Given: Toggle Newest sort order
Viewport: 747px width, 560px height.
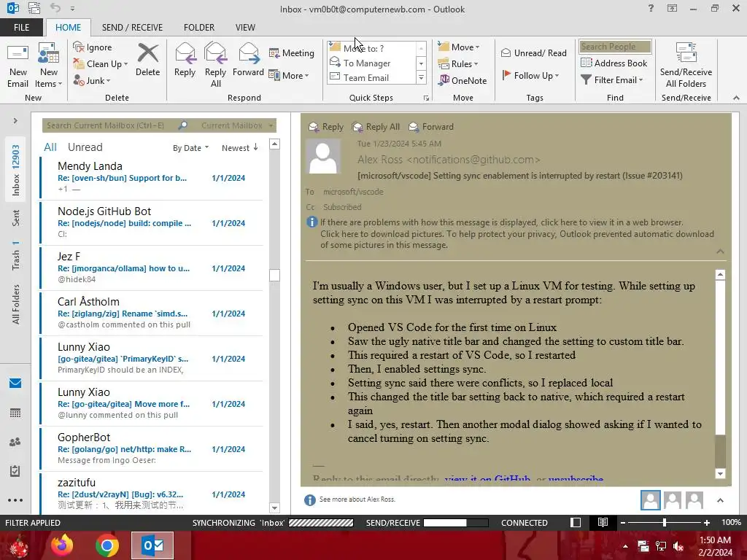Looking at the screenshot, I should (239, 148).
